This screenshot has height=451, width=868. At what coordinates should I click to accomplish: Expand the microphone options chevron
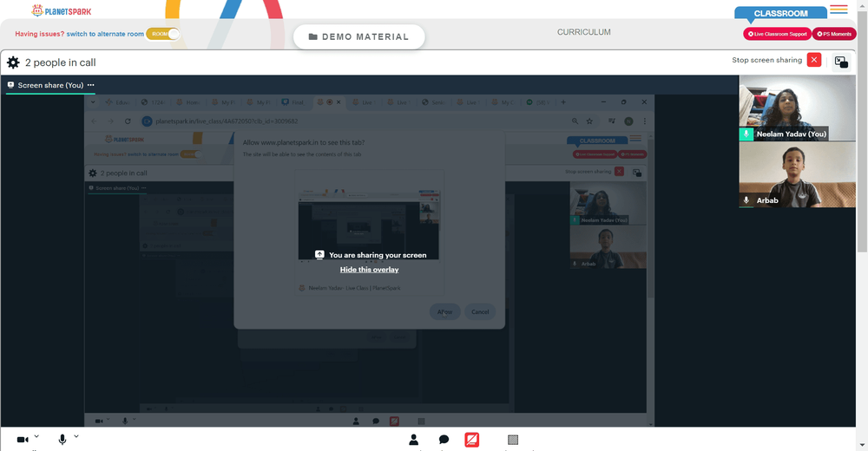coord(76,436)
